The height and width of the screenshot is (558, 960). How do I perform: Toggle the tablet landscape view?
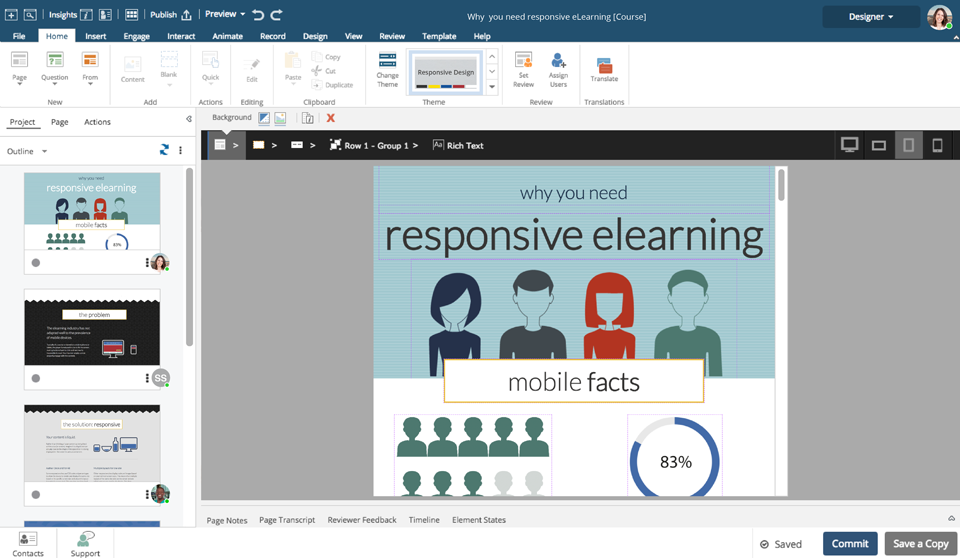click(x=879, y=145)
